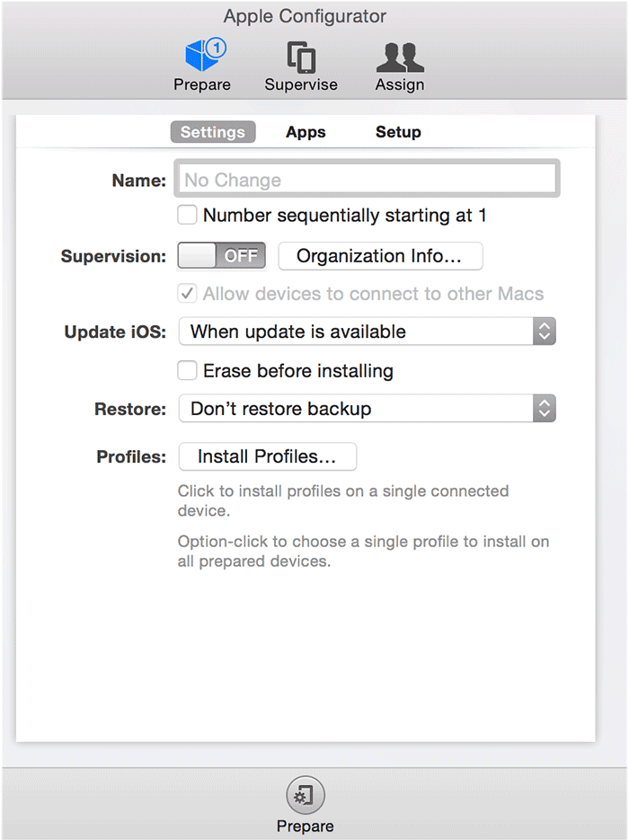Open the Update iOS dropdown
The height and width of the screenshot is (840, 629).
(367, 332)
